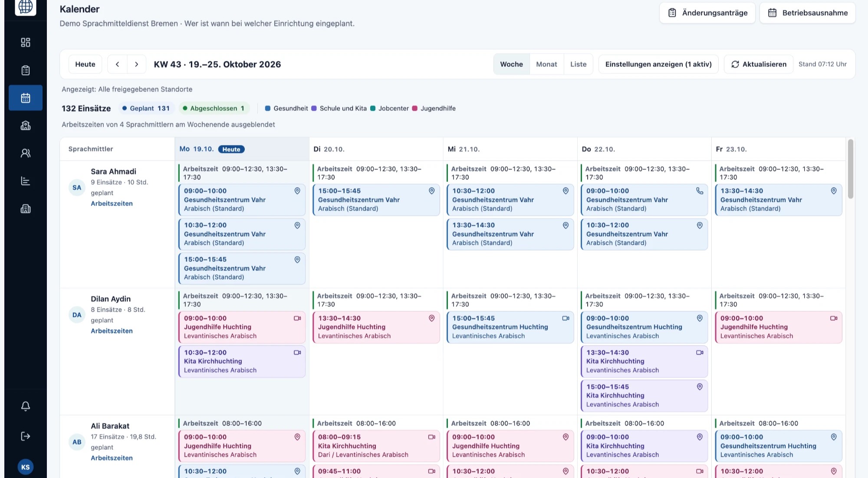Click Aktualisieren to refresh calendar
The width and height of the screenshot is (868, 478).
759,64
